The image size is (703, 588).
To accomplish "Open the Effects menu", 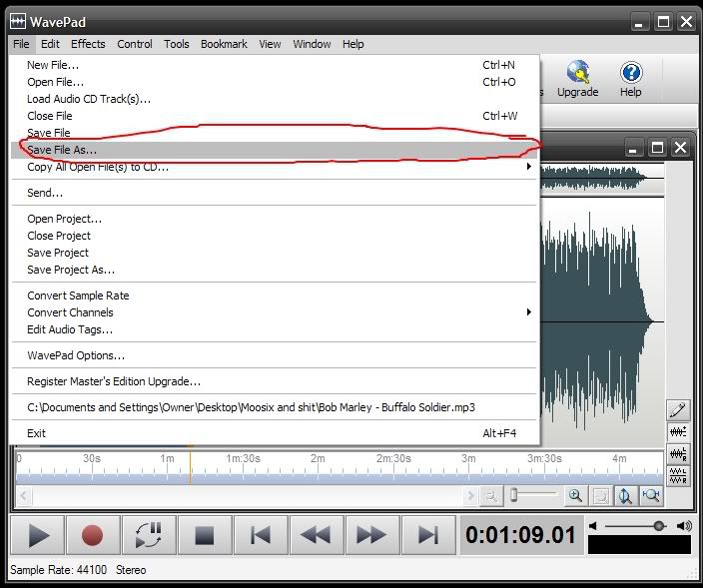I will (88, 44).
